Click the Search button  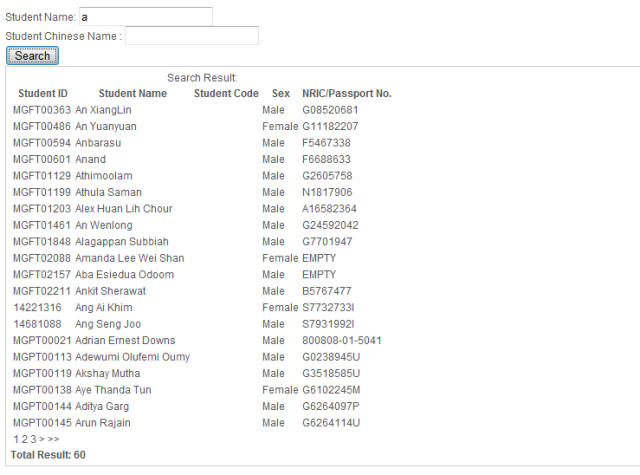(x=32, y=55)
